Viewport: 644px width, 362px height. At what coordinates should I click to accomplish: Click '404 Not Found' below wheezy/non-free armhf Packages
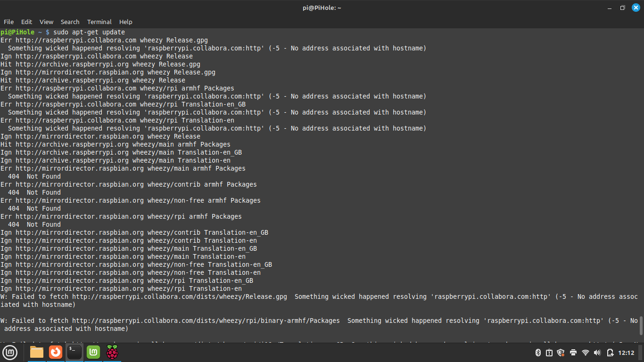(x=34, y=208)
